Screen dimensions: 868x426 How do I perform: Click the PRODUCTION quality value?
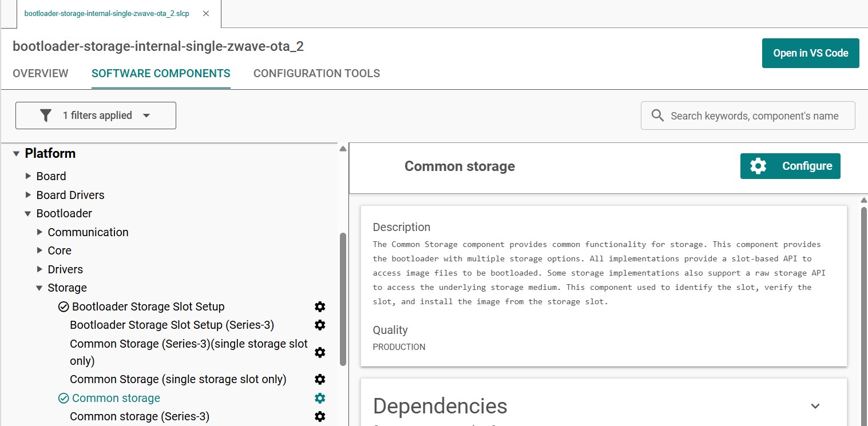(399, 347)
